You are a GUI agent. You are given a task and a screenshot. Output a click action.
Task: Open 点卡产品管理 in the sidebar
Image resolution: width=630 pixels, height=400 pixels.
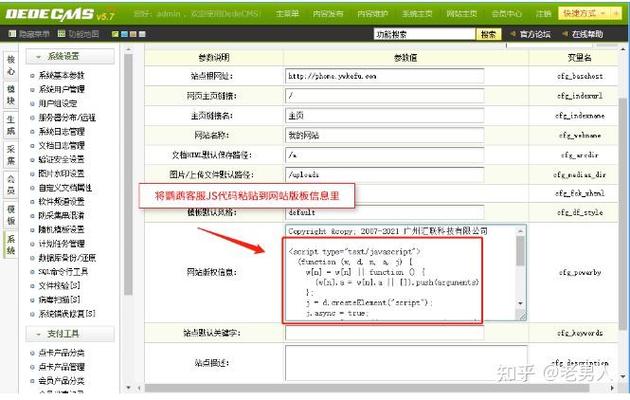point(61,367)
